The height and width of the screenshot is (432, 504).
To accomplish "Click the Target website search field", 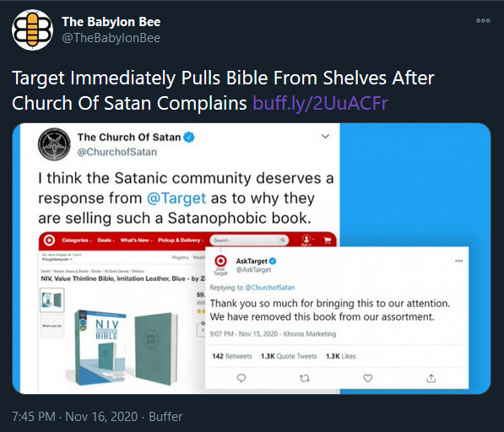I will [249, 240].
